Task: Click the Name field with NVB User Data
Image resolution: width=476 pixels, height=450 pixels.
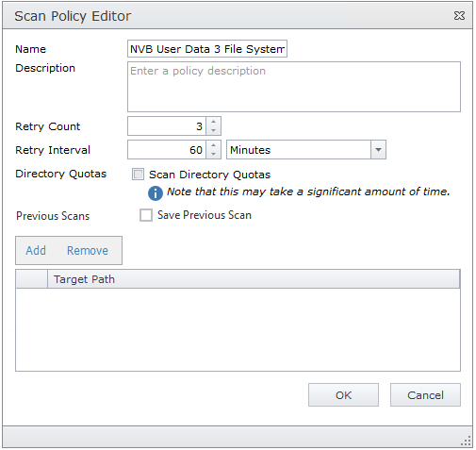Action: point(207,49)
